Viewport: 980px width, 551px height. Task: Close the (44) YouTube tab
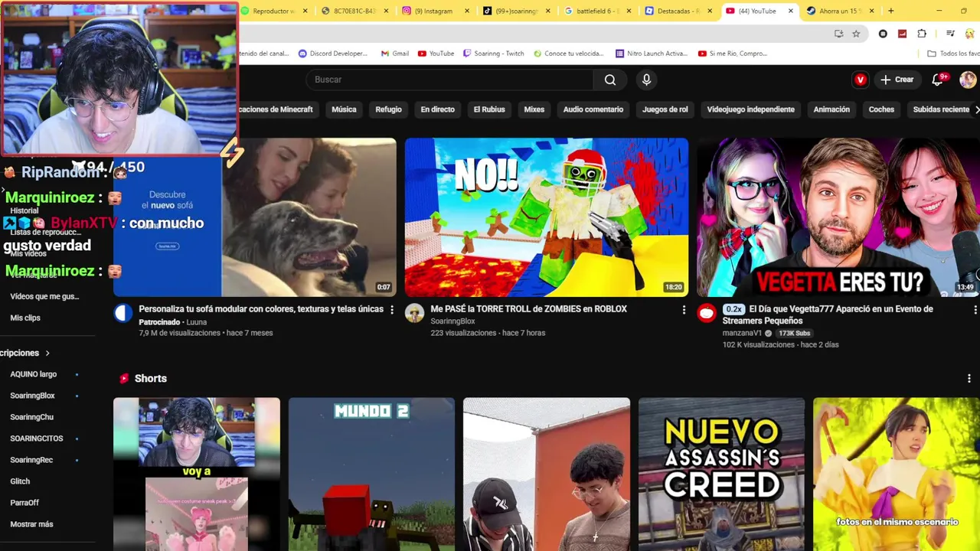791,11
